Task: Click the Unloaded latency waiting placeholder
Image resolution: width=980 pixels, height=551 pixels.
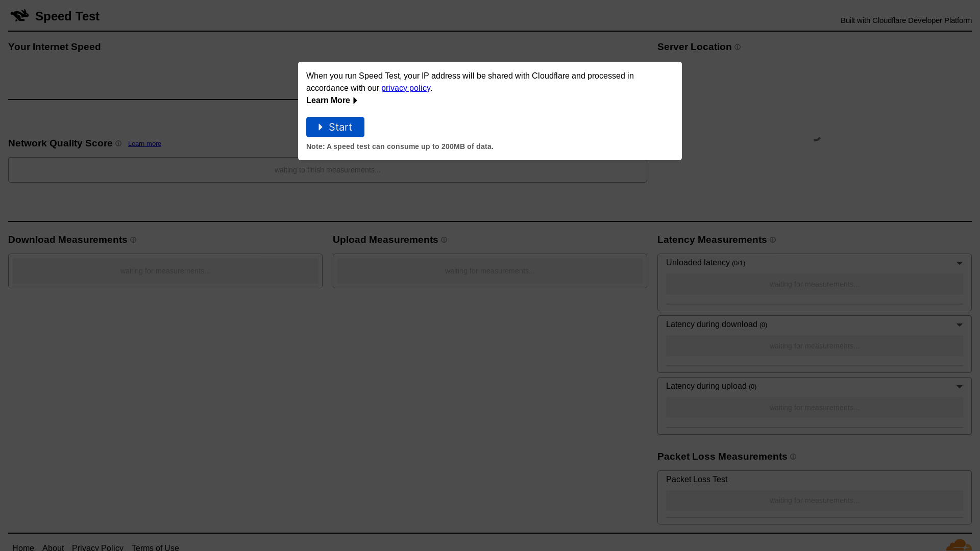Action: point(815,284)
